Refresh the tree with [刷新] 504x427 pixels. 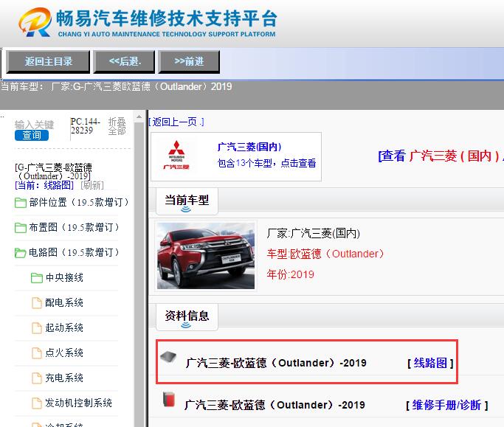92,185
